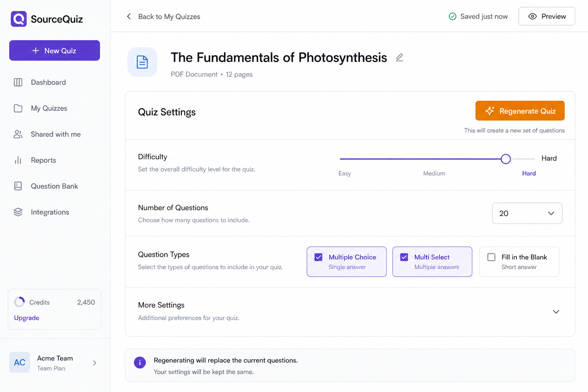Set difficulty to Medium label
The width and height of the screenshot is (588, 392).
(434, 173)
